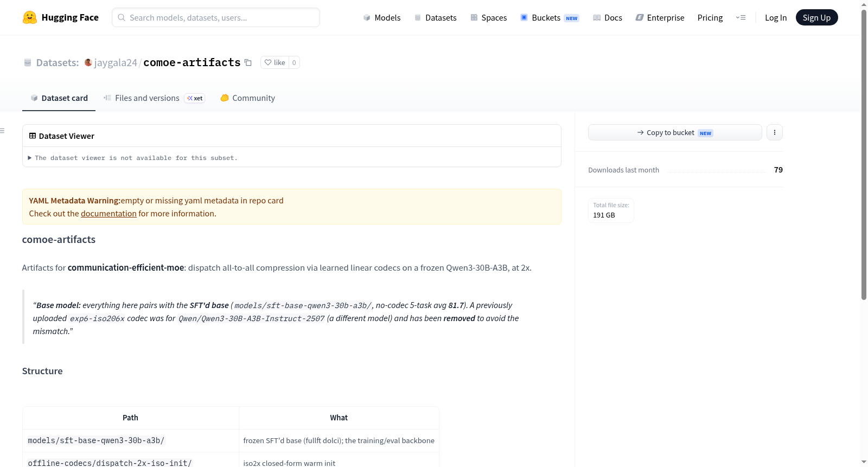This screenshot has height=467, width=868.
Task: Click the Dataset Viewer table icon
Action: 33,136
